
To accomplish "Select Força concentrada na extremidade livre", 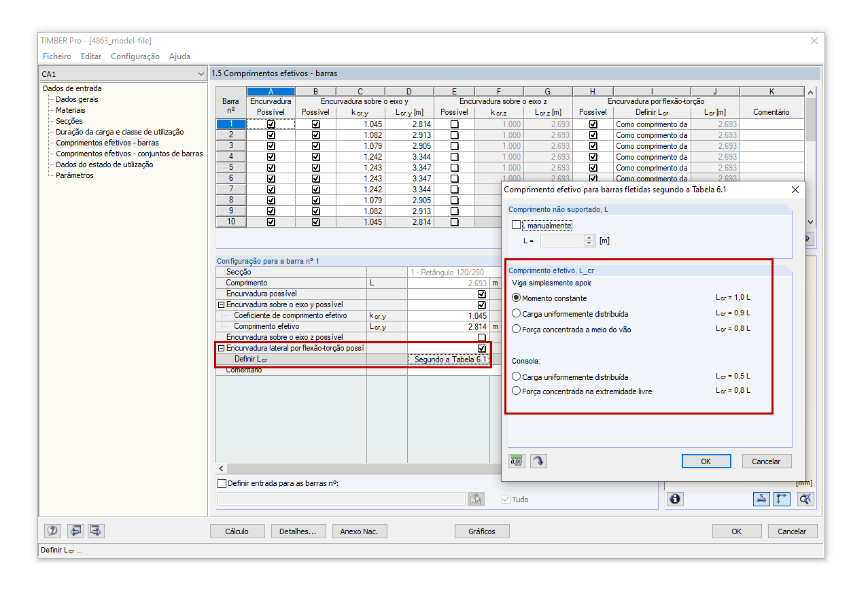I will 517,391.
